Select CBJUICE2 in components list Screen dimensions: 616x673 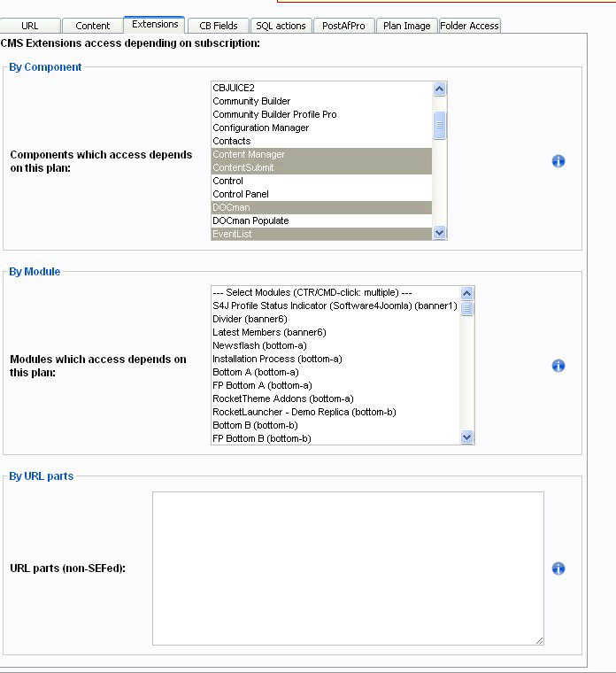(x=322, y=88)
